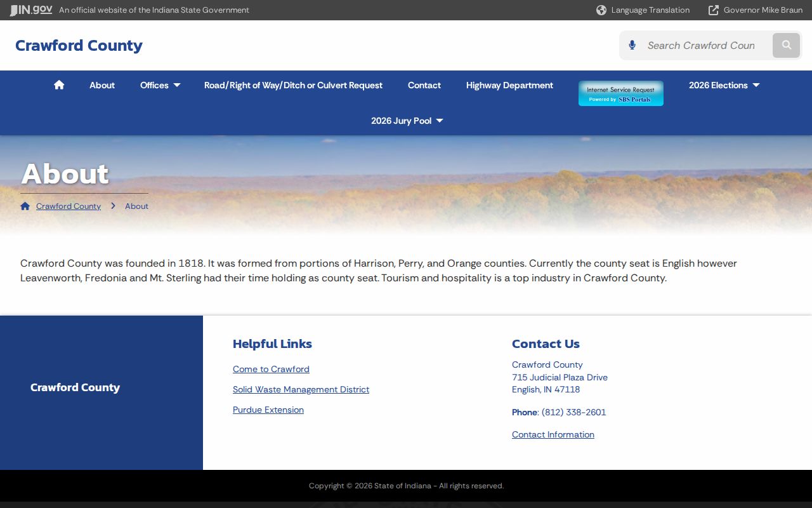Screen dimensions: 812x508
Task: Click the About breadcrumb text
Action: point(136,206)
